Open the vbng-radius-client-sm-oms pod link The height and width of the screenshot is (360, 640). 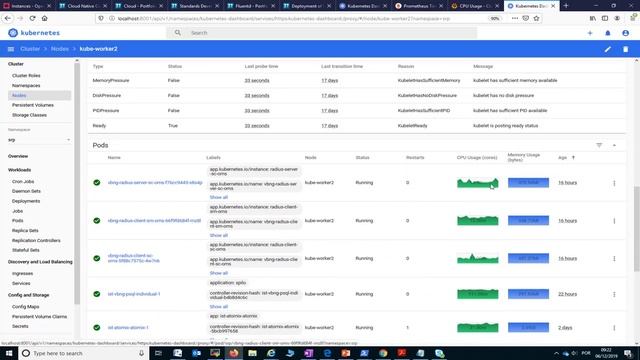point(154,220)
